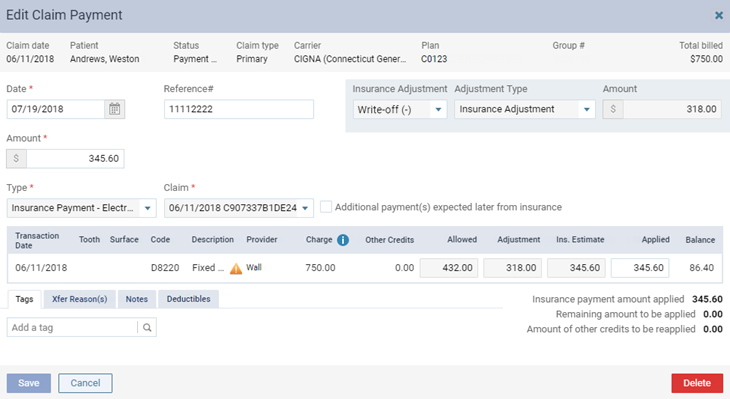The image size is (730, 399).
Task: Click the Reference# field with 11112222
Action: (239, 109)
